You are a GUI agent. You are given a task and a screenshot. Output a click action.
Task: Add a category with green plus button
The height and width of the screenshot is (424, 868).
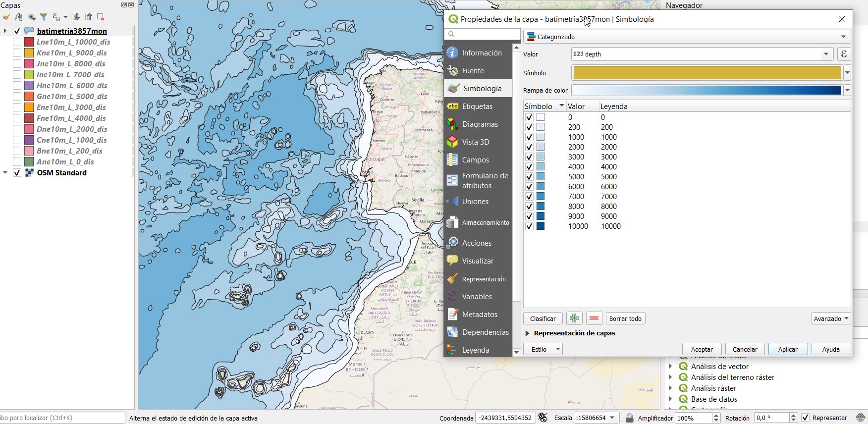click(574, 318)
